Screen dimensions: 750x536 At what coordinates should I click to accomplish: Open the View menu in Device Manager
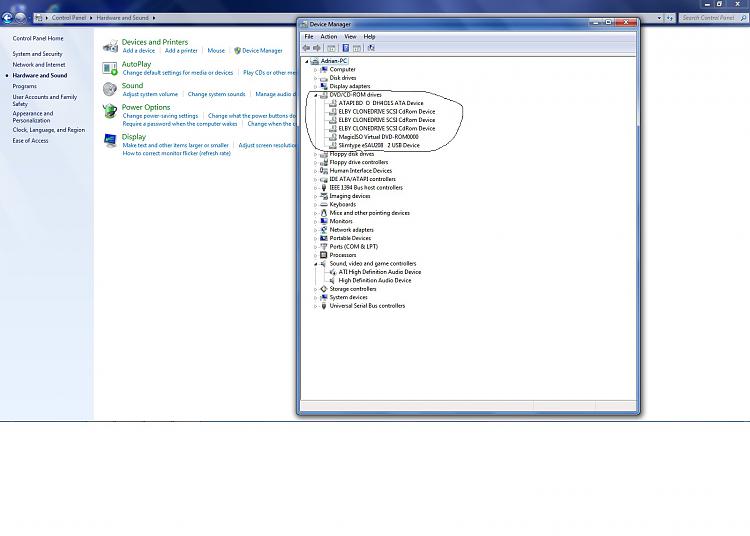(x=350, y=36)
